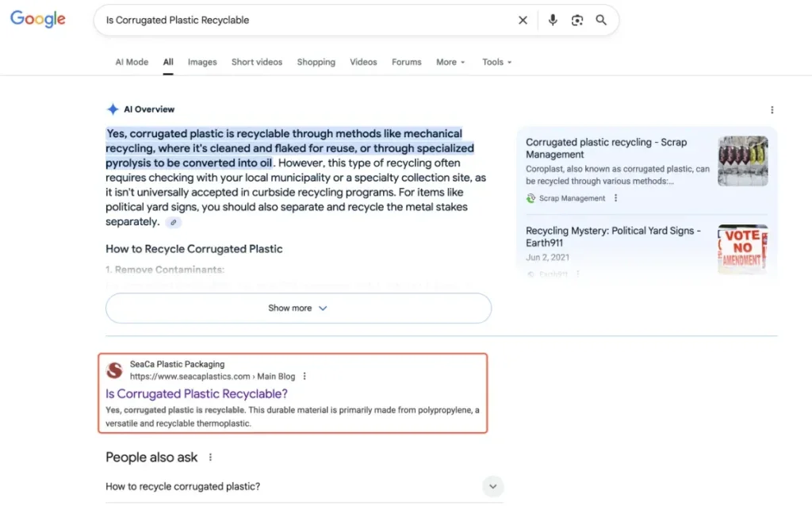Screen dimensions: 812x506
Task: Switch to AI Mode tab
Action: click(x=132, y=62)
